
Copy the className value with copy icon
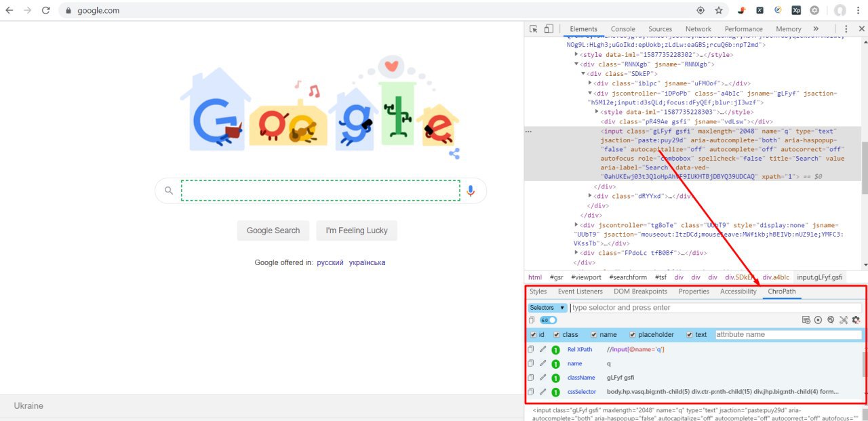pos(532,377)
